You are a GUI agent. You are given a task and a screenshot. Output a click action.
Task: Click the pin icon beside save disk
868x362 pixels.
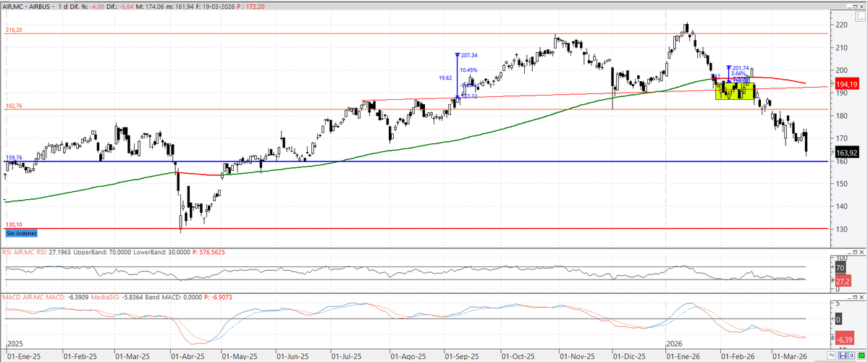click(851, 355)
